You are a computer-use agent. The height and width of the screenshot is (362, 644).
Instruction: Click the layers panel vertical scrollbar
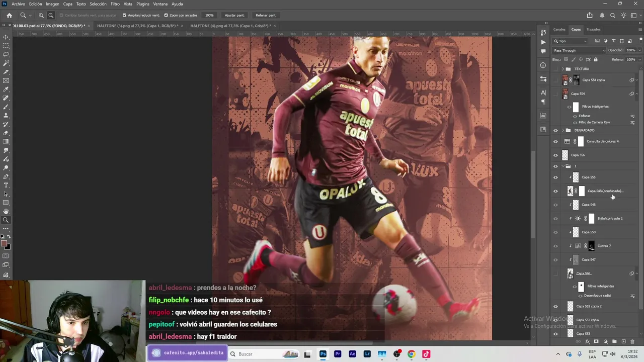[x=640, y=191]
